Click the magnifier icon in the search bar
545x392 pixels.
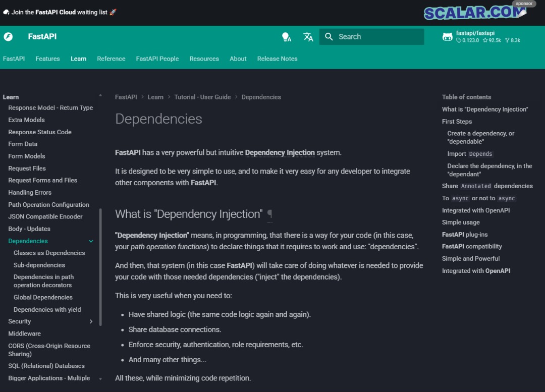coord(329,37)
